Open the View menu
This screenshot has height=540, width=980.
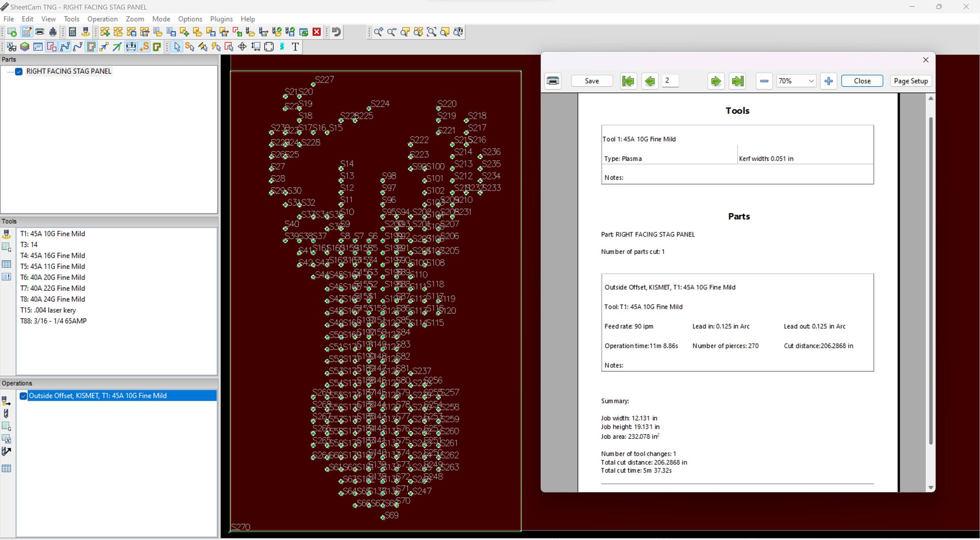pyautogui.click(x=49, y=19)
